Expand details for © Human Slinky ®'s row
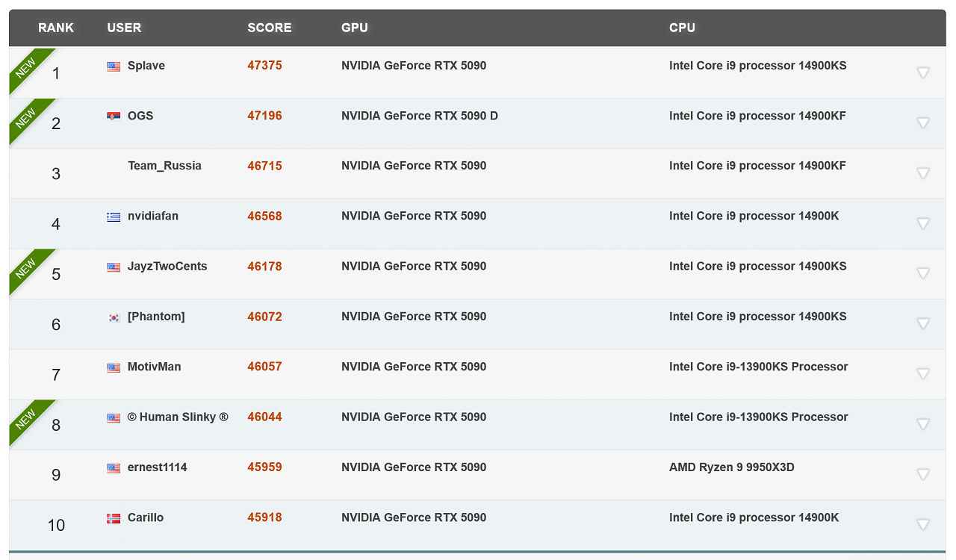Viewport: 956px width, 560px height. 923,423
